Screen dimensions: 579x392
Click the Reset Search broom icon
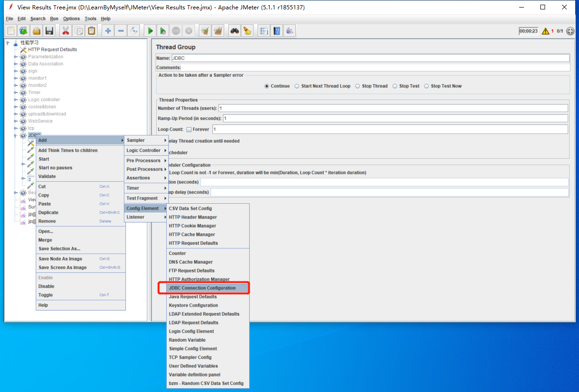[247, 31]
